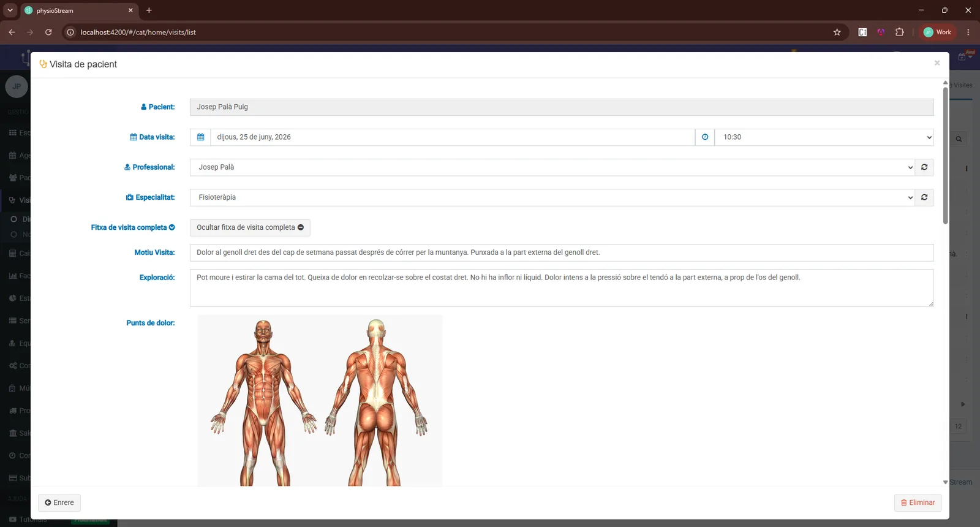Open the Especialitat Fisioteràpia dropdown

point(552,197)
